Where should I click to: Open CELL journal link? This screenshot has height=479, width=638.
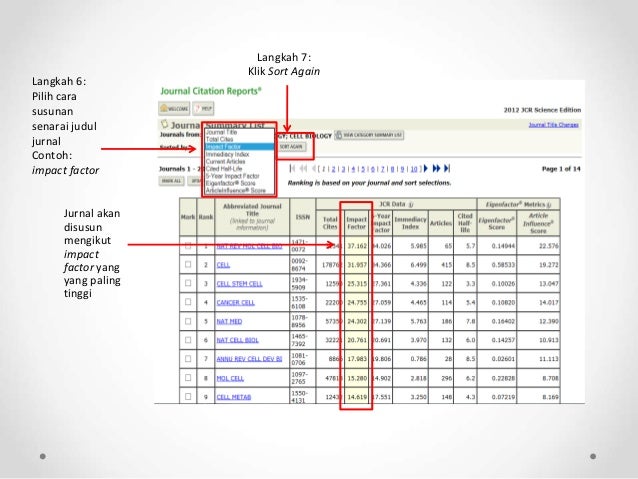[x=223, y=265]
